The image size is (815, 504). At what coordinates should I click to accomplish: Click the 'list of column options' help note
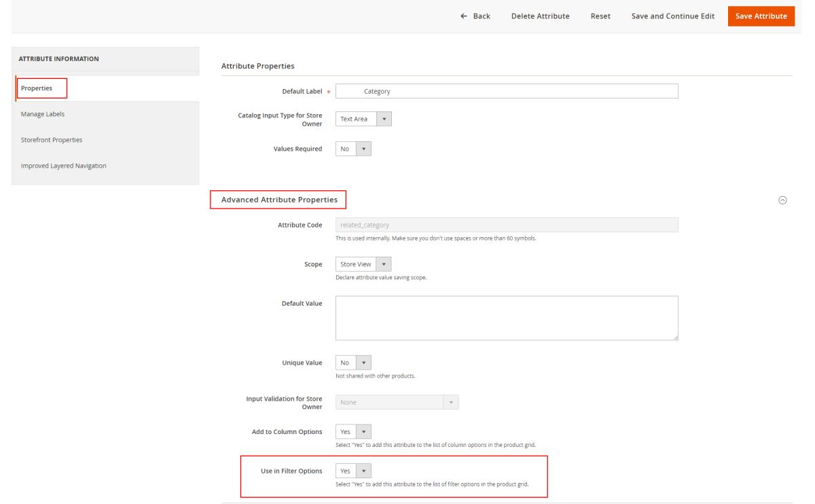[x=435, y=445]
